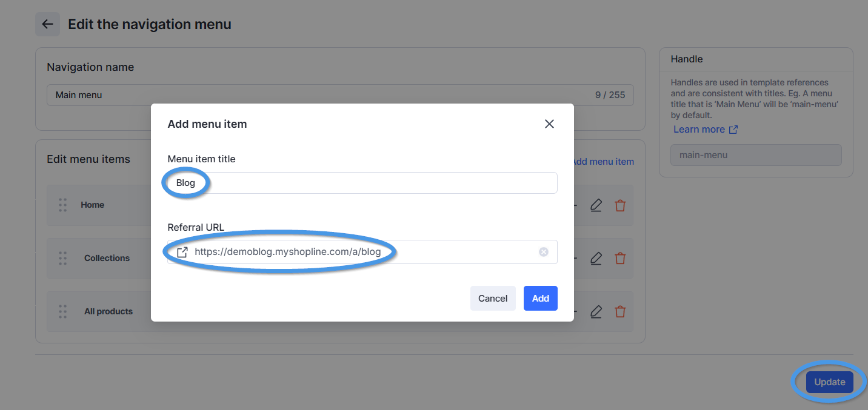Click the Add menu item link
The image size is (868, 410).
(x=604, y=162)
